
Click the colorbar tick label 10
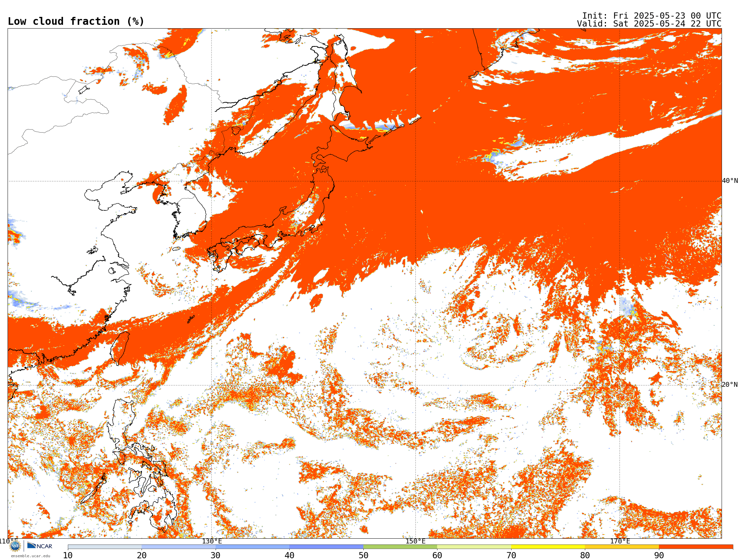coord(68,556)
